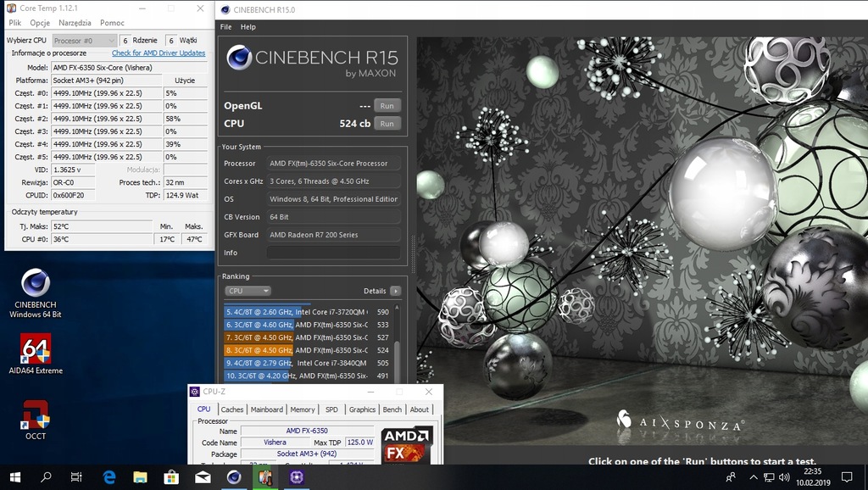The width and height of the screenshot is (868, 490).
Task: Open the Mail app from the taskbar
Action: (203, 477)
